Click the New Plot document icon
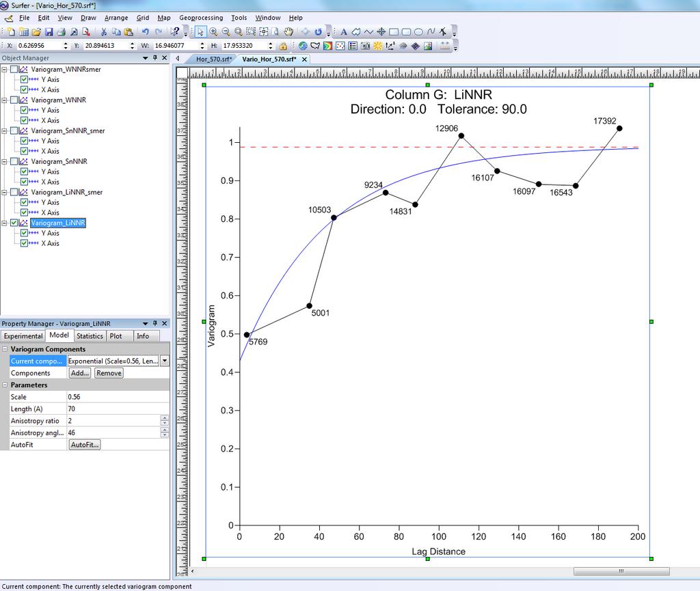This screenshot has width=700, height=591. point(11,31)
